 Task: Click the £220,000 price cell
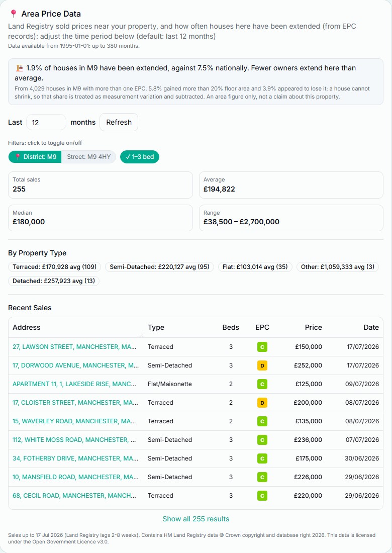coord(308,496)
